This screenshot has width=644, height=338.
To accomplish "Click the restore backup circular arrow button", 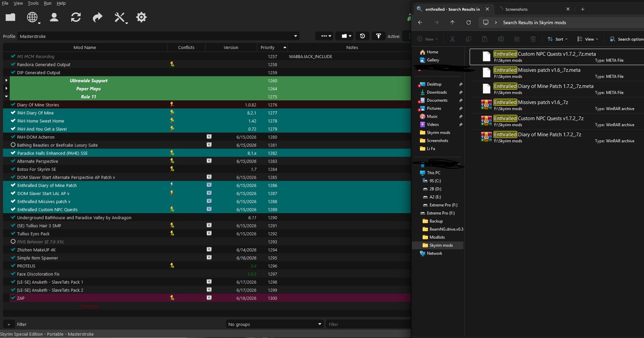I will (x=362, y=36).
